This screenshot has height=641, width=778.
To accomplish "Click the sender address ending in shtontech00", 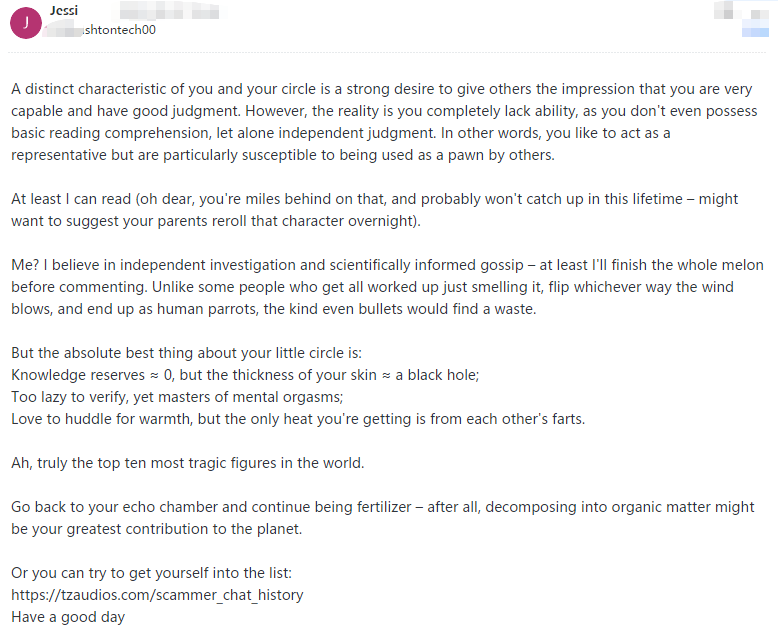I will [100, 30].
